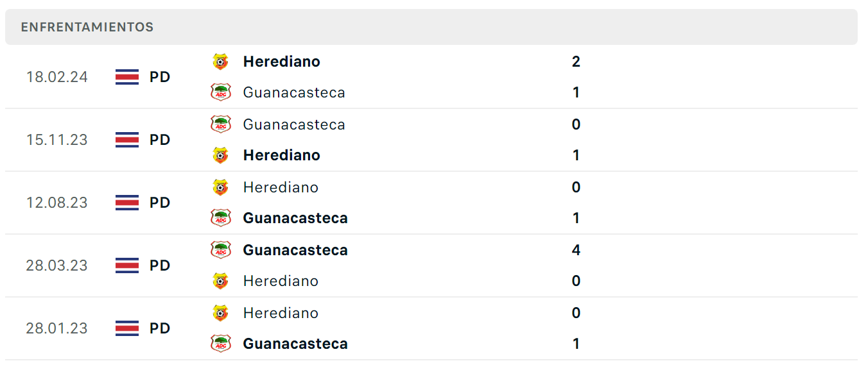
Task: Click Costa Rica flag beside 18.02.24
Action: click(x=127, y=77)
